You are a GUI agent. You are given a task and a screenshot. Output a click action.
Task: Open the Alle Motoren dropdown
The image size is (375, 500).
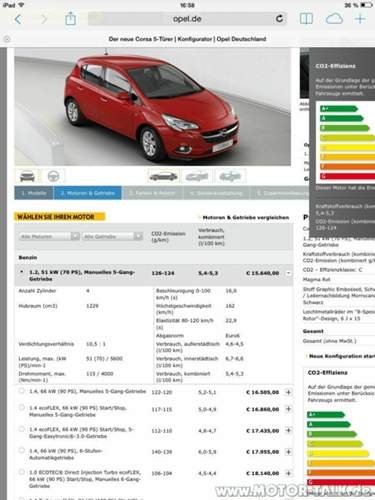point(49,236)
